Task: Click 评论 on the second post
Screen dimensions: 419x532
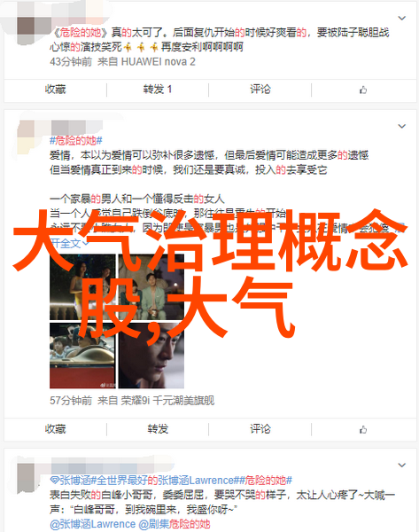Action: click(260, 429)
